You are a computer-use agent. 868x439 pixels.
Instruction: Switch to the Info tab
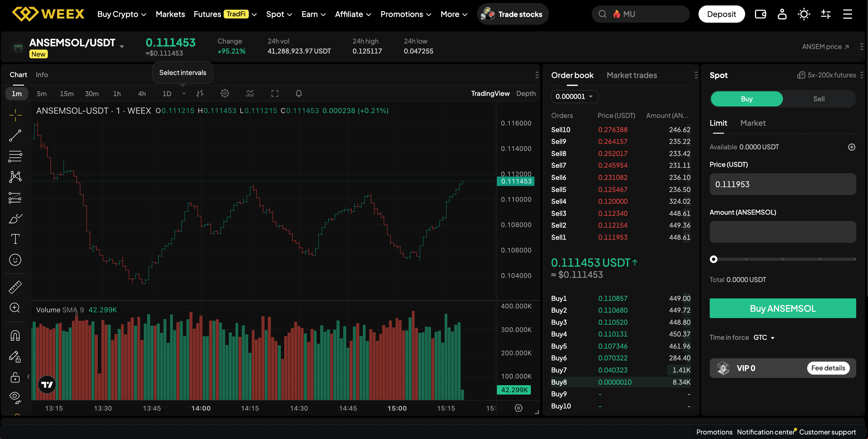[42, 75]
